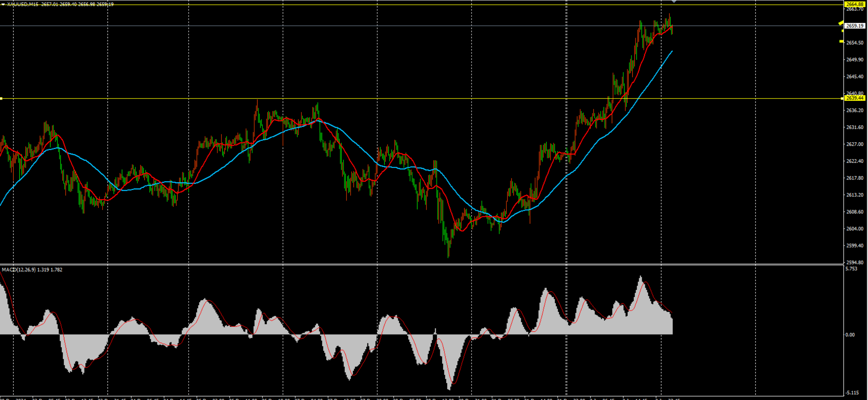Click the 2636.20 price axis value
Viewport: 868px width, 400px height.
tap(855, 110)
